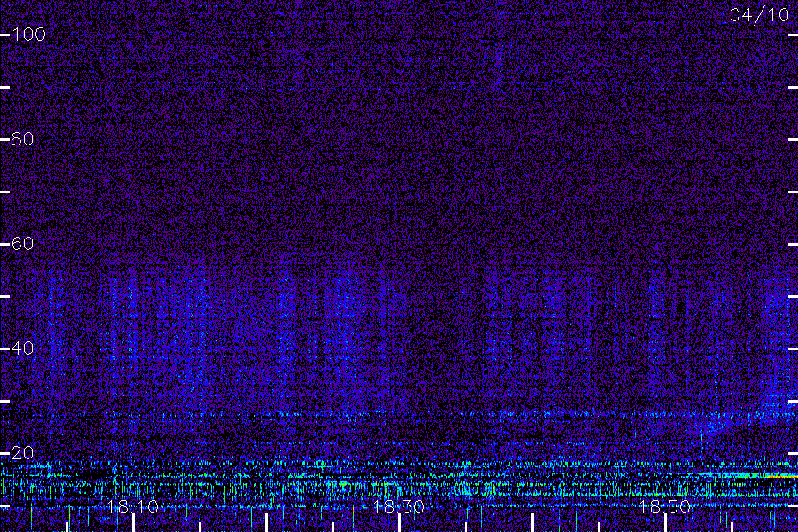This screenshot has width=798, height=532.
Task: Click the tick mark under 18:30
Action: click(399, 523)
